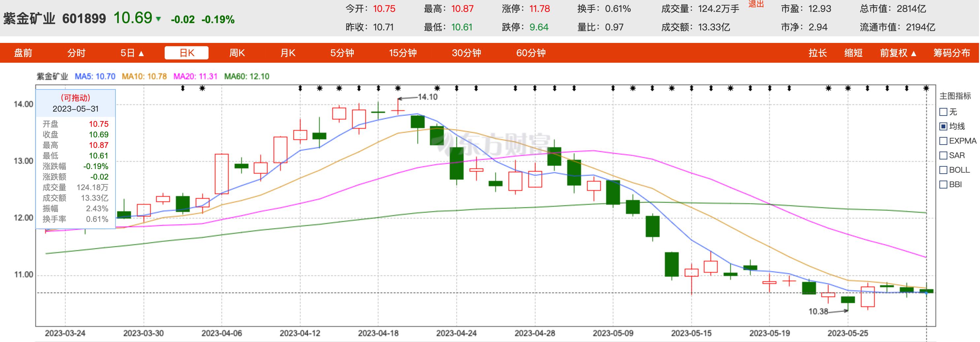Click the event marker above the 2023-05-25 gridline
The width and height of the screenshot is (980, 342).
tap(848, 88)
